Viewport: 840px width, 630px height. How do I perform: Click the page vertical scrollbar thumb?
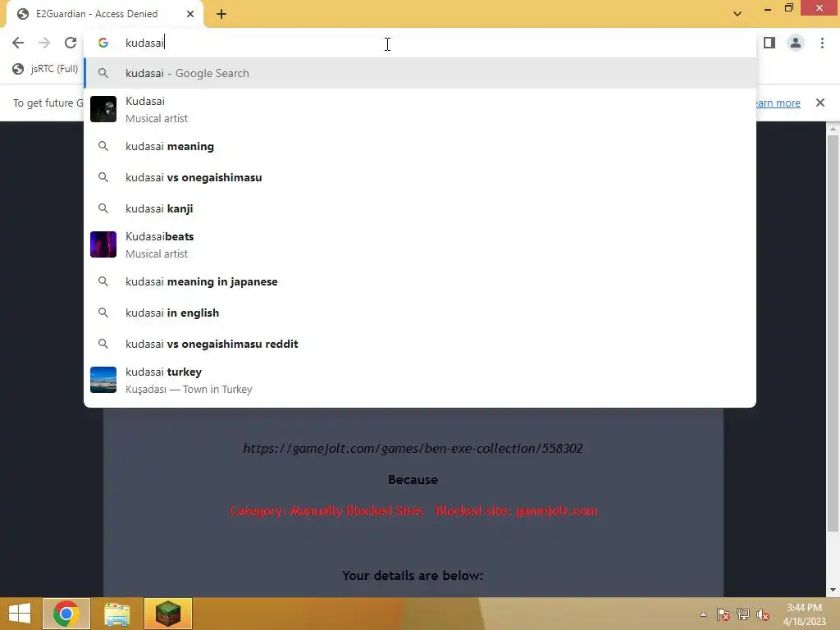(x=833, y=332)
